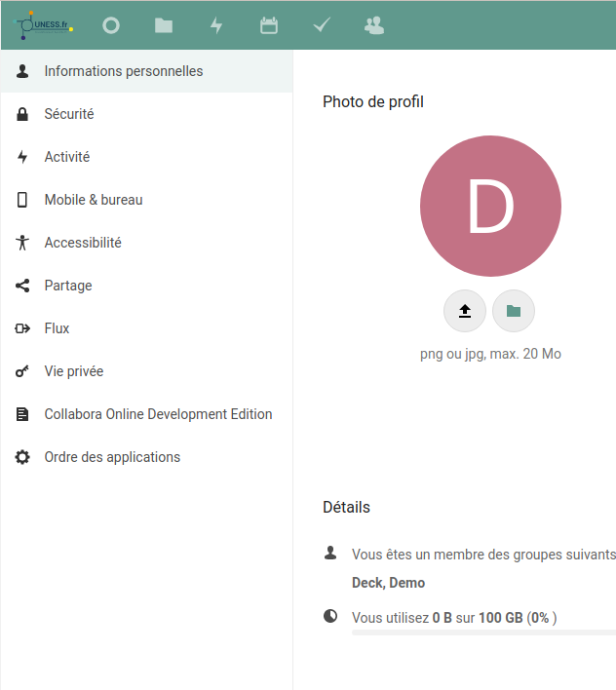Click the UNESS.fr logo
Image resolution: width=616 pixels, height=690 pixels.
pos(44,24)
